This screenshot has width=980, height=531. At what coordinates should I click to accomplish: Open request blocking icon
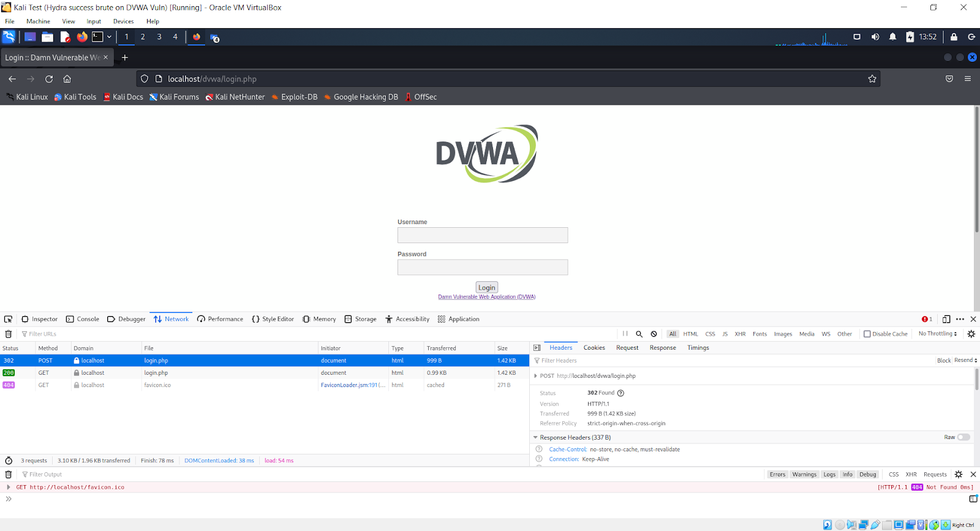coord(654,334)
